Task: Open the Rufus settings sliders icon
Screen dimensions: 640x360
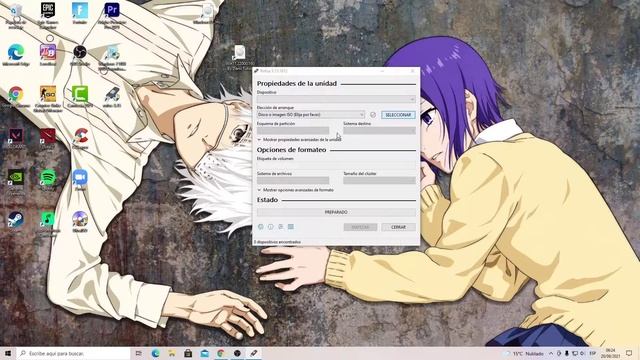Action: [x=280, y=227]
